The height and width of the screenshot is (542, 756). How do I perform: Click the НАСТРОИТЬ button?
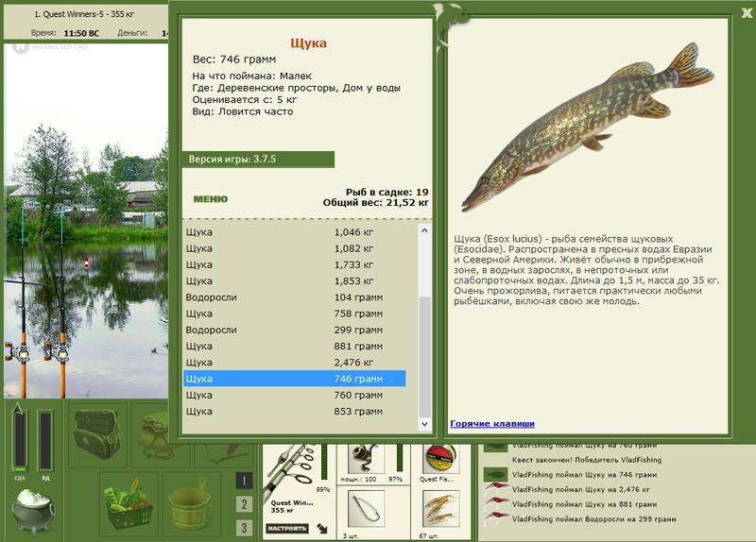(x=287, y=529)
